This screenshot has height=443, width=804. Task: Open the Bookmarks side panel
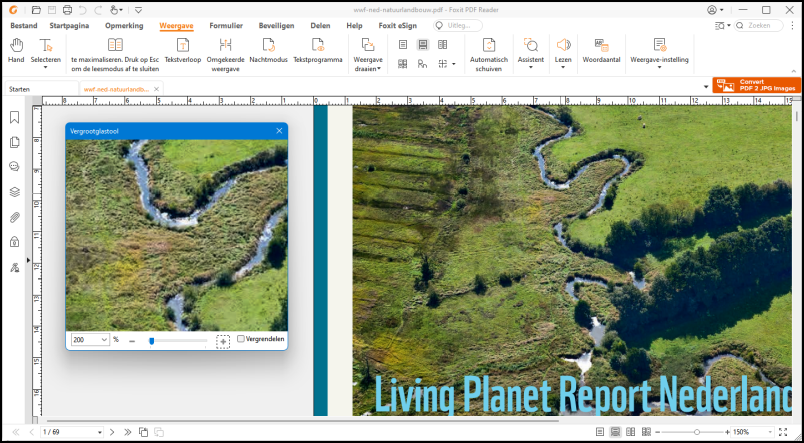pos(14,117)
